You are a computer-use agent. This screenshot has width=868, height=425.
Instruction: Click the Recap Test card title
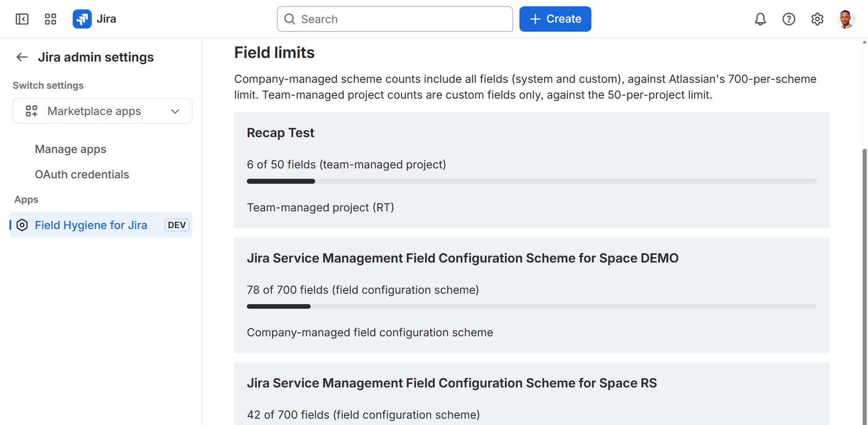[280, 133]
